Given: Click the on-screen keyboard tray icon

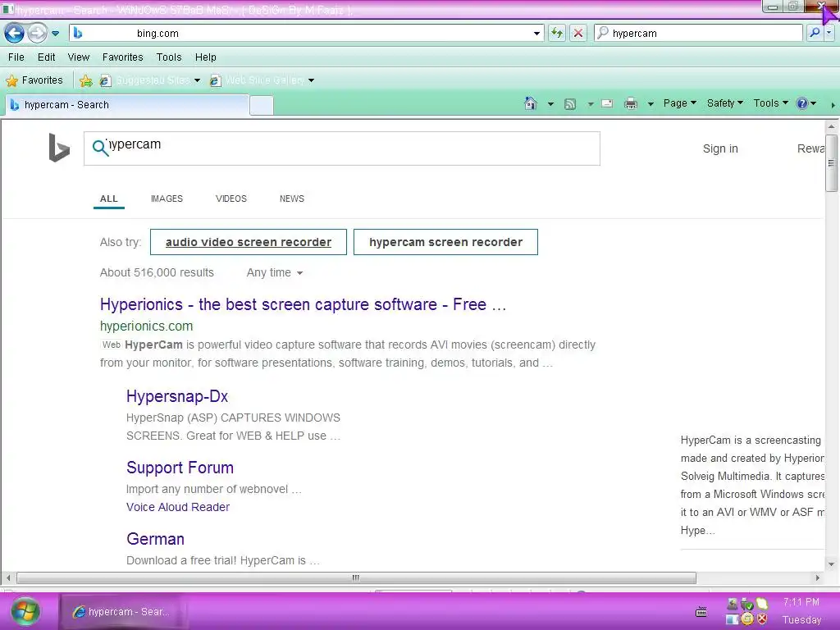Looking at the screenshot, I should click(x=701, y=612).
